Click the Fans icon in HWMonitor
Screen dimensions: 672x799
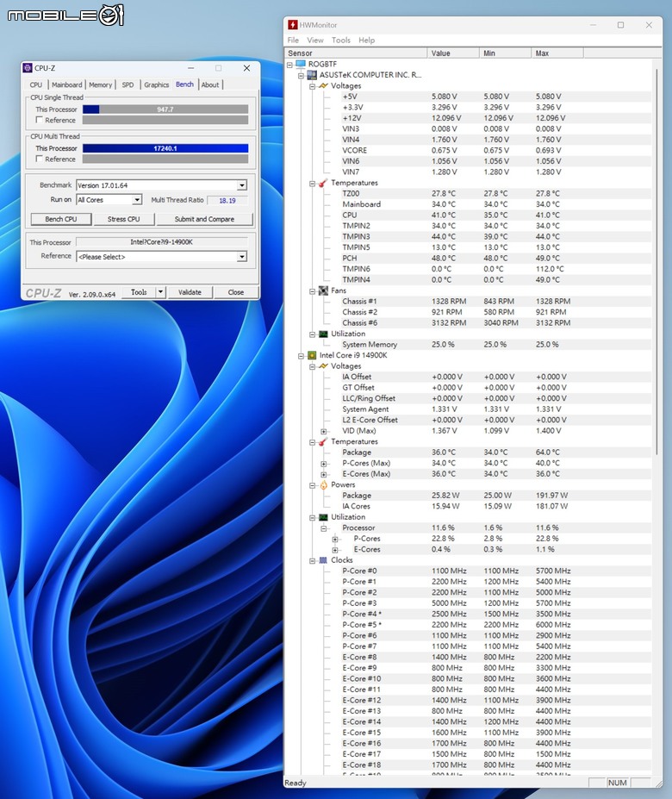[x=323, y=290]
